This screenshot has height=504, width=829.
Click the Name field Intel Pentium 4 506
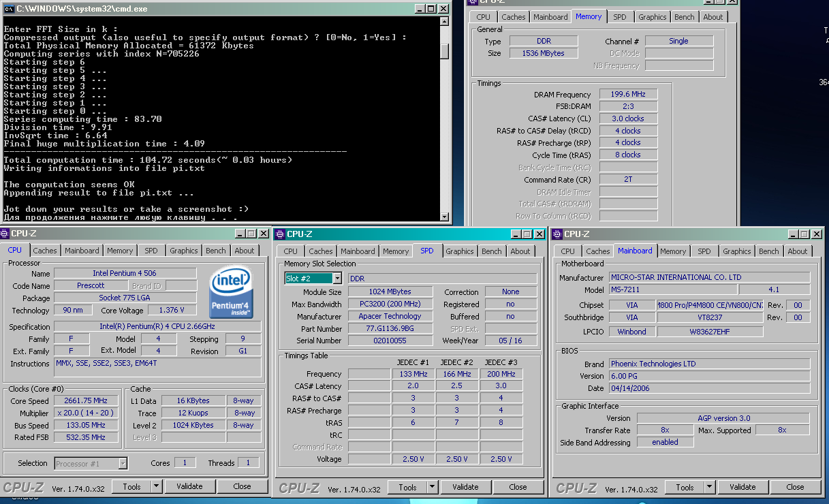pos(125,273)
